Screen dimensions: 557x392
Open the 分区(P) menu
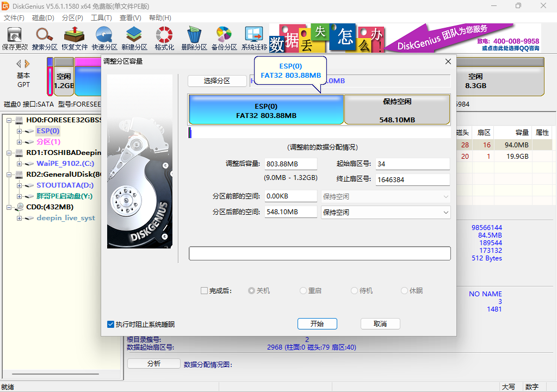[x=72, y=18]
